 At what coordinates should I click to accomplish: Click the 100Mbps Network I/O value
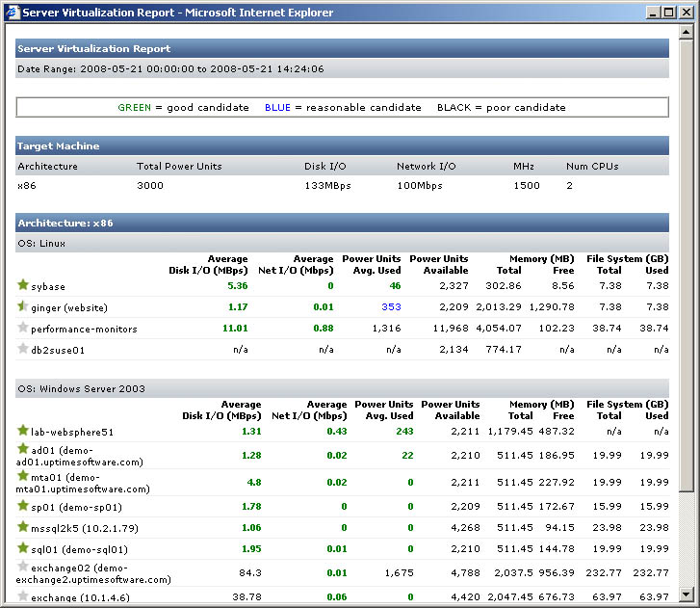(x=420, y=186)
